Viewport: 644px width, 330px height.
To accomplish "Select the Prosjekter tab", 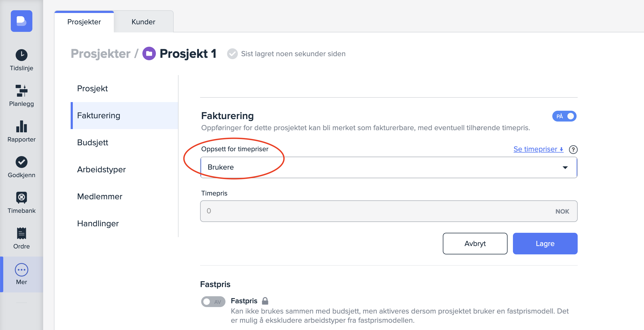I will click(84, 22).
